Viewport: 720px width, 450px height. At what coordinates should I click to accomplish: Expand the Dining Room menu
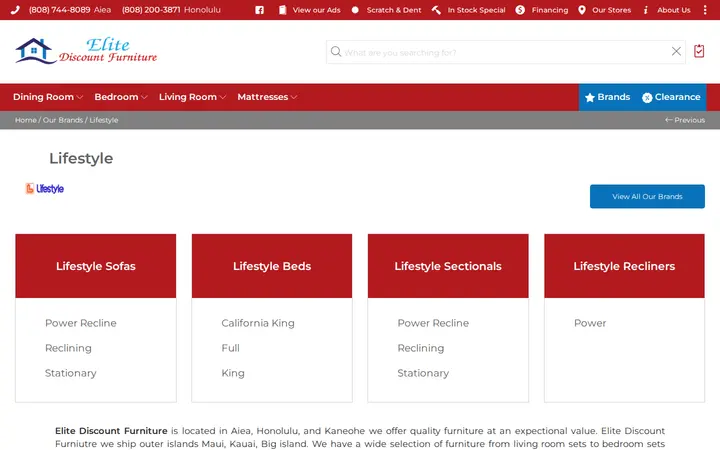[48, 97]
